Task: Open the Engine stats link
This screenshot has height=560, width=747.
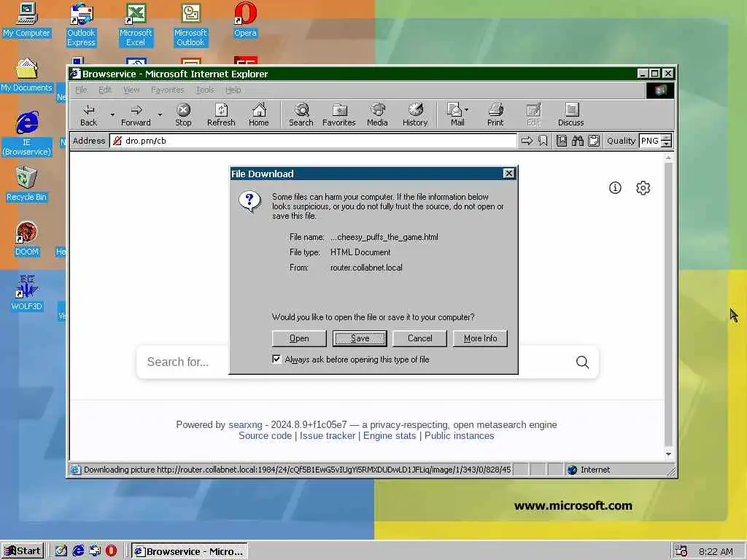Action: pos(390,436)
